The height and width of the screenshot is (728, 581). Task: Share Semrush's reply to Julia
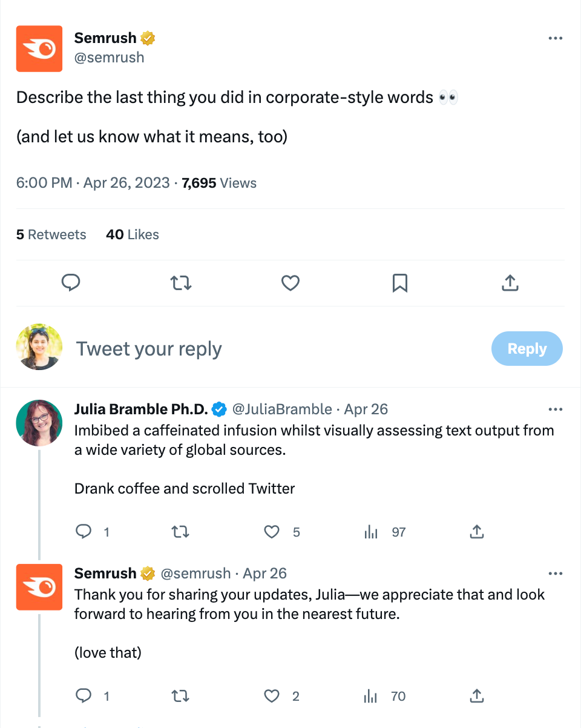[477, 697]
